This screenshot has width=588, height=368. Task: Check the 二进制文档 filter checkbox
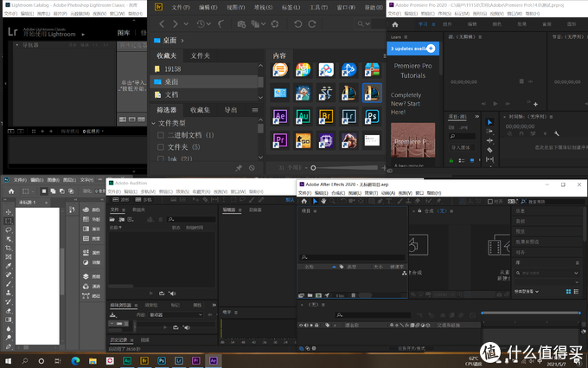(x=161, y=136)
